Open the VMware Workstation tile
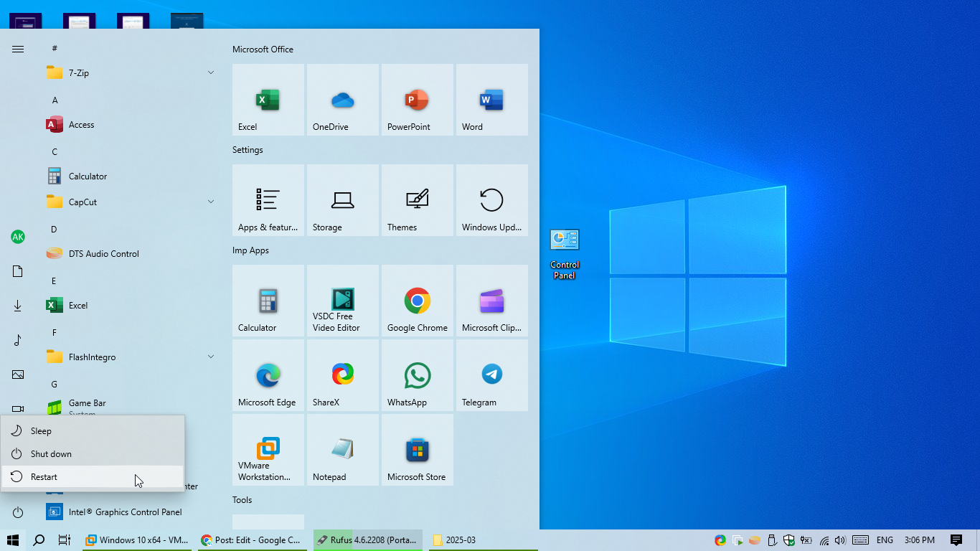This screenshot has width=980, height=551. pyautogui.click(x=268, y=450)
